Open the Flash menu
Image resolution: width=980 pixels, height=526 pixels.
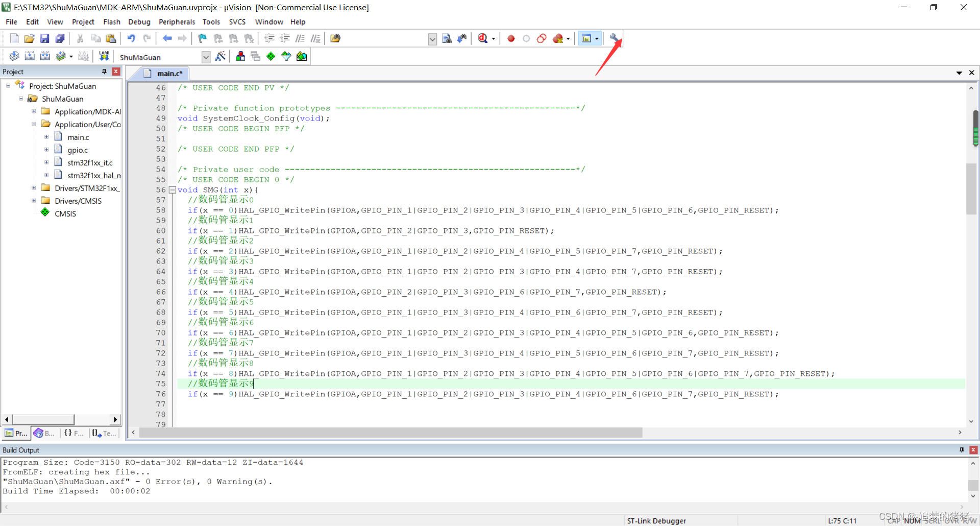point(112,22)
